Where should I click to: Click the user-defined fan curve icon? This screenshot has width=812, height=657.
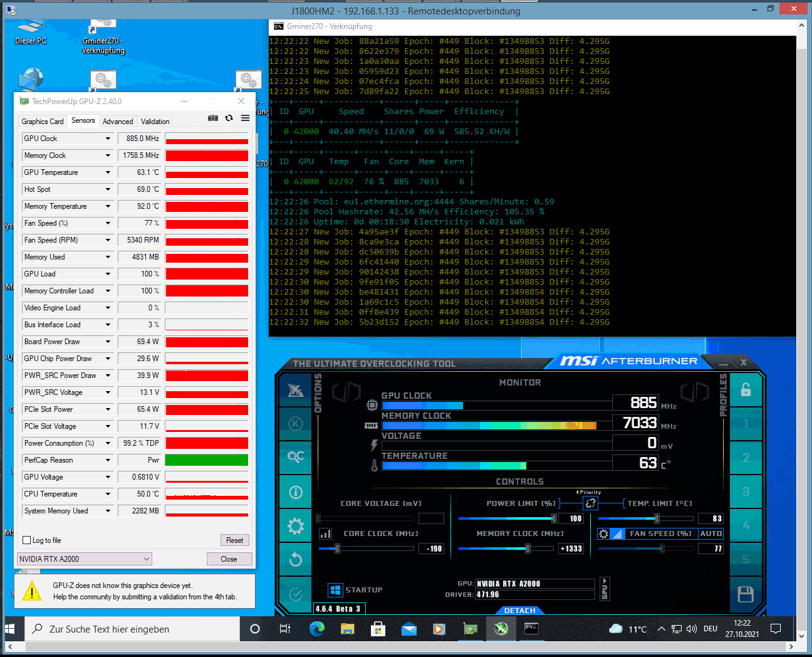(617, 533)
